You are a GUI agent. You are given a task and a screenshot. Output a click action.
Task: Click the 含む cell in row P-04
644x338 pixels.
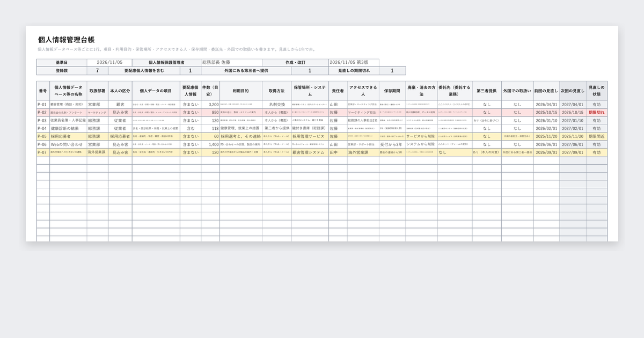[191, 128]
